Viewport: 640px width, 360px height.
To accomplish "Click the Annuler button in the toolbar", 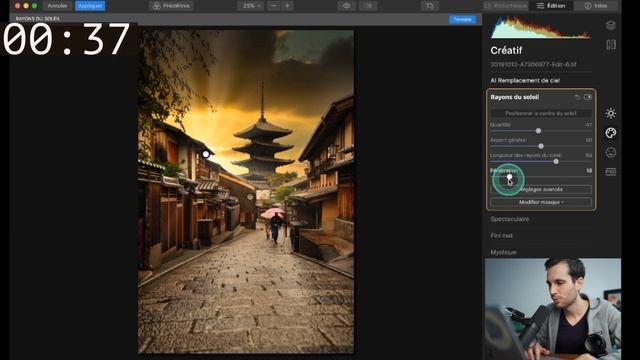I will point(57,6).
